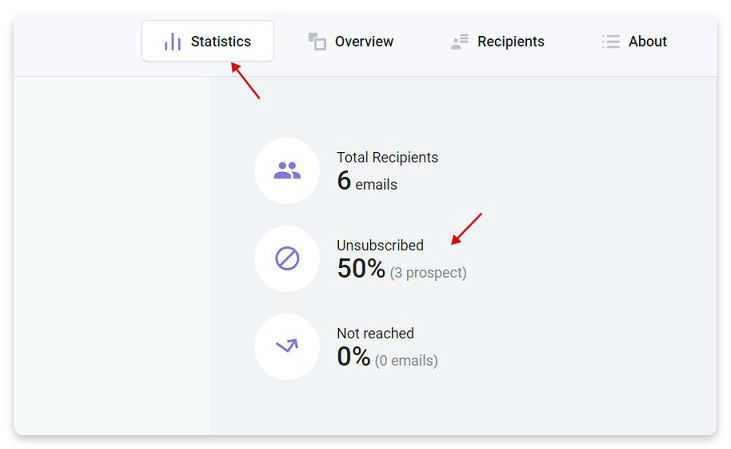The image size is (731, 449).
Task: Click the 50% unsubscribed value
Action: [361, 269]
